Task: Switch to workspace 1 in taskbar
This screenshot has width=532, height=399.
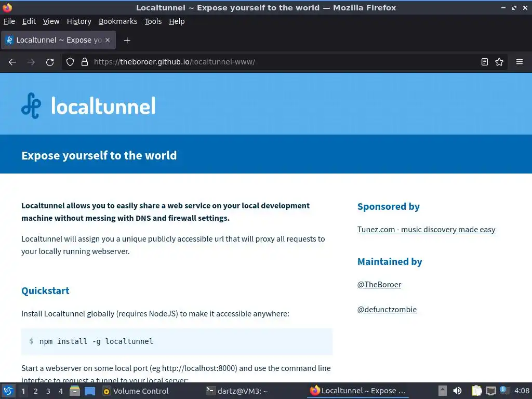Action: click(x=23, y=391)
